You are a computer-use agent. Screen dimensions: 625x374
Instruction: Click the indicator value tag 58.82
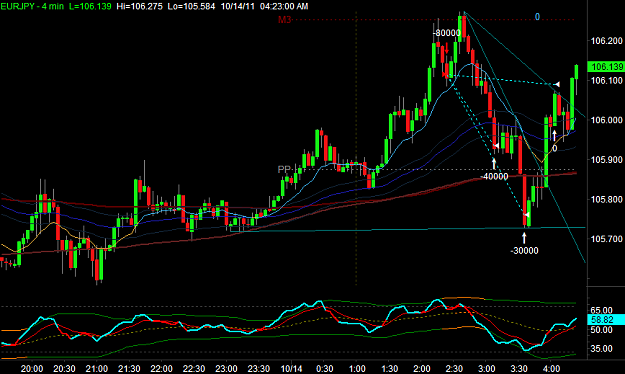tap(606, 320)
